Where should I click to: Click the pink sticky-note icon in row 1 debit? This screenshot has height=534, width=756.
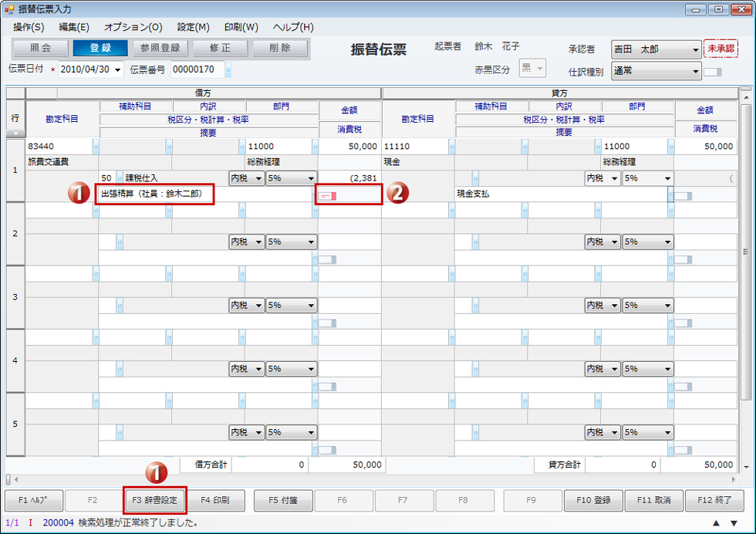pyautogui.click(x=328, y=196)
